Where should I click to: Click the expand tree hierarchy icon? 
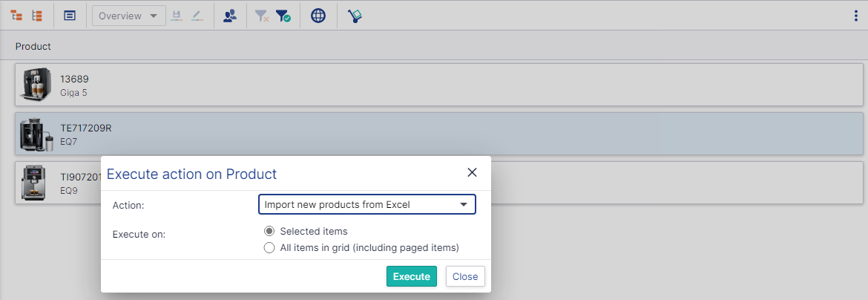click(x=16, y=16)
